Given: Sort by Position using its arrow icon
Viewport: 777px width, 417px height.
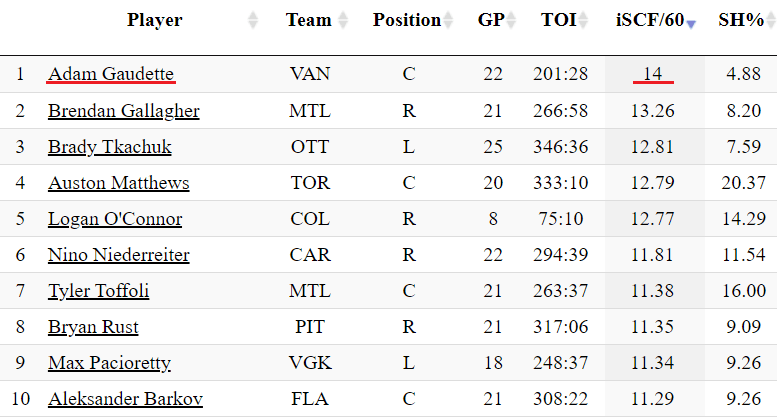Looking at the screenshot, I should [449, 20].
